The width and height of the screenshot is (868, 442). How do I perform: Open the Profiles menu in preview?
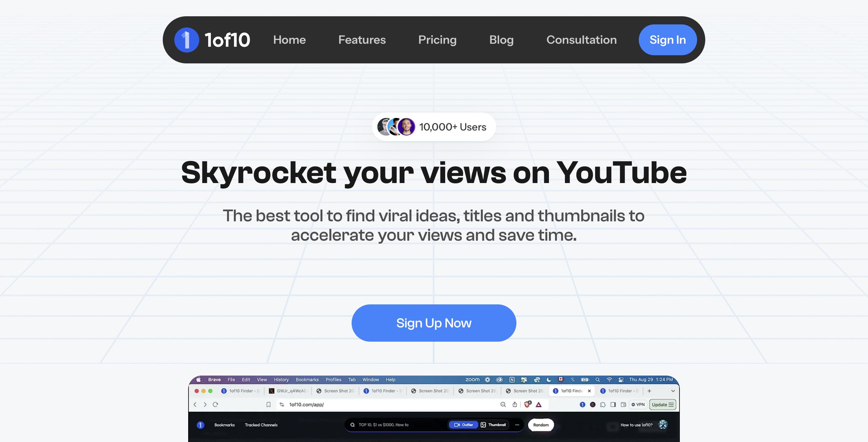pos(333,380)
